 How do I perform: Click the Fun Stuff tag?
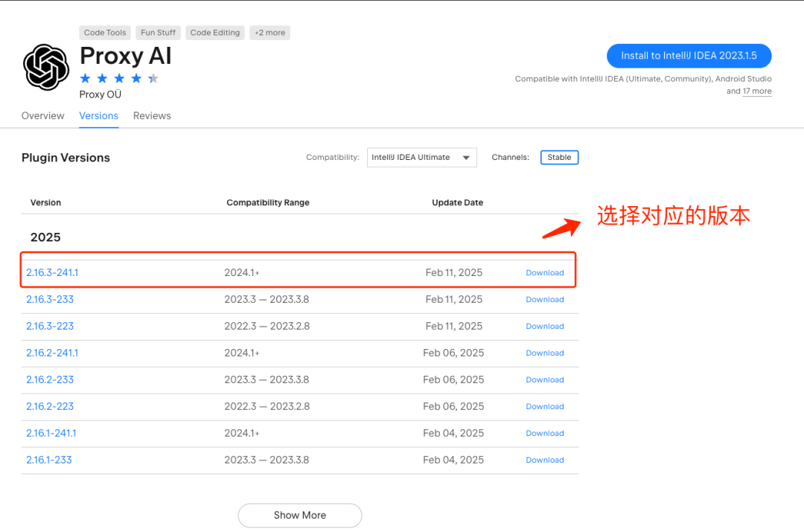point(158,33)
